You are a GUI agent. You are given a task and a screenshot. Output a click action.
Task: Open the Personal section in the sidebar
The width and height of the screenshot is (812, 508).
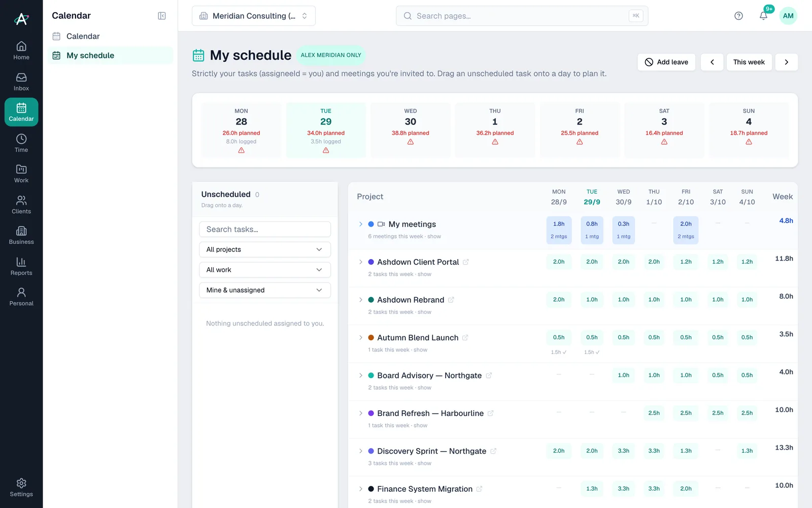tap(21, 297)
